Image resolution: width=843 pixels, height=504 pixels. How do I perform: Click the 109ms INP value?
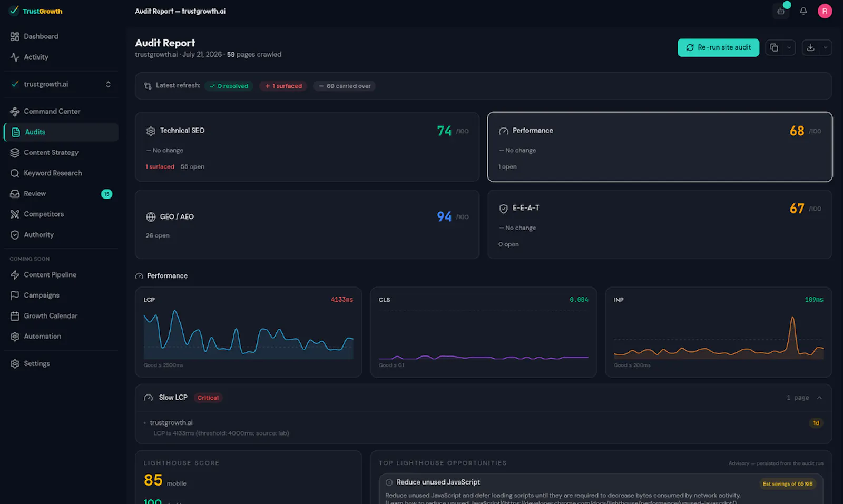coord(814,300)
